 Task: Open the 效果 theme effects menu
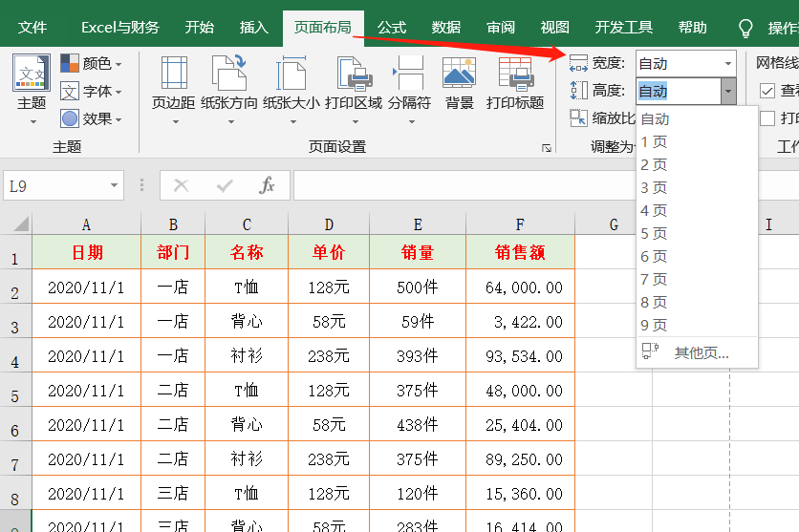click(92, 118)
